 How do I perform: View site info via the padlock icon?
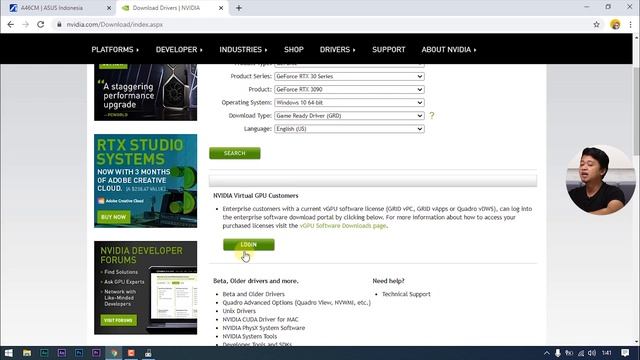[x=59, y=24]
